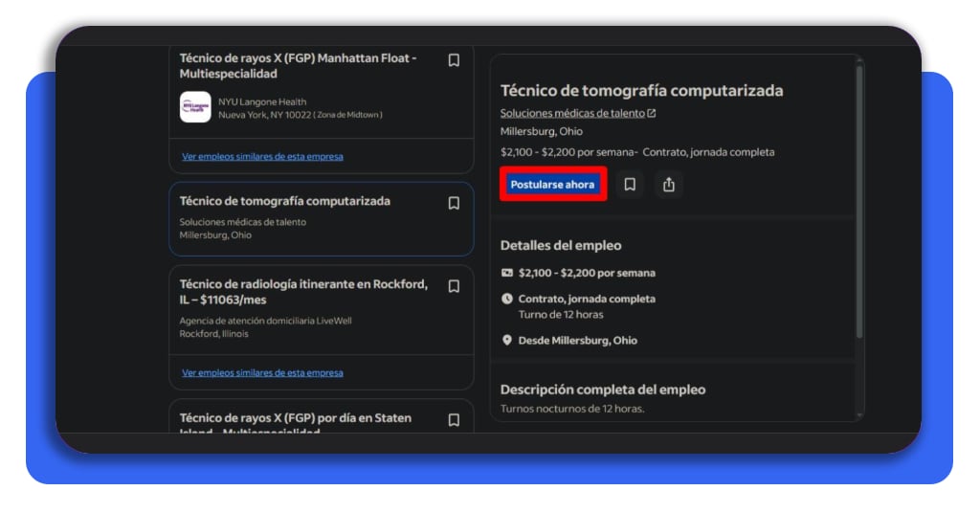Click the NYU Langone Health company name

tap(262, 101)
